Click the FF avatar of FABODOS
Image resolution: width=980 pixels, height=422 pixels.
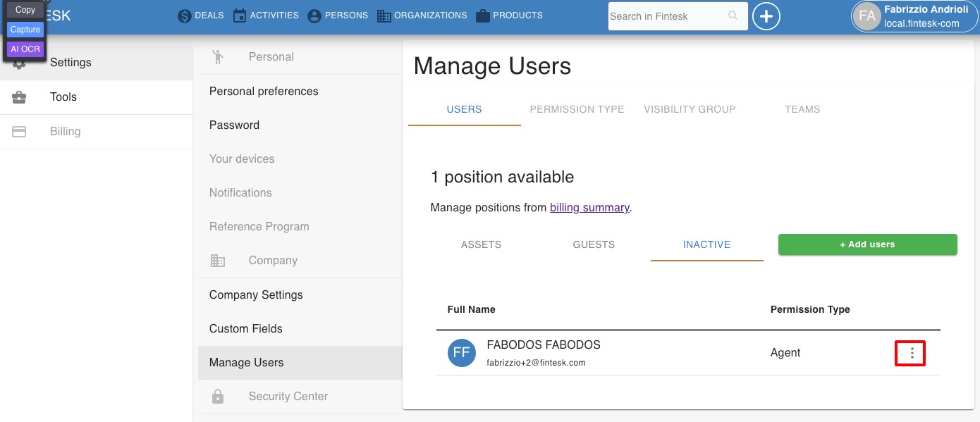pos(461,353)
